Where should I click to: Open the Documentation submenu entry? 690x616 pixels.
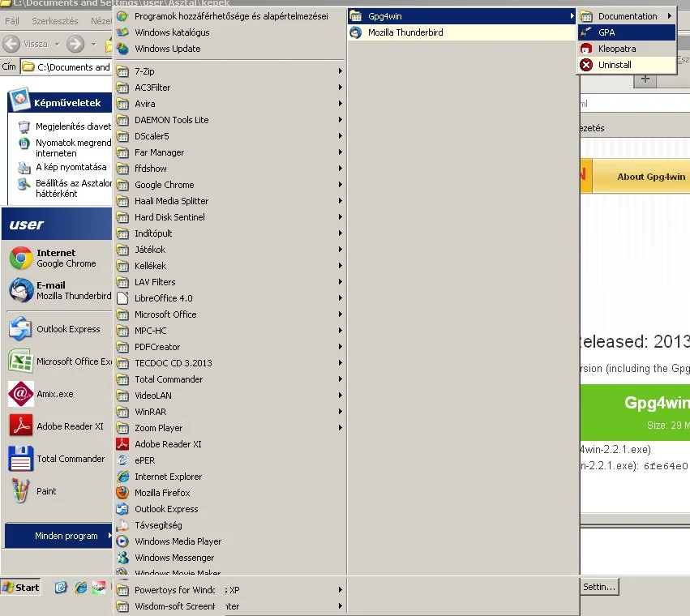tap(627, 16)
